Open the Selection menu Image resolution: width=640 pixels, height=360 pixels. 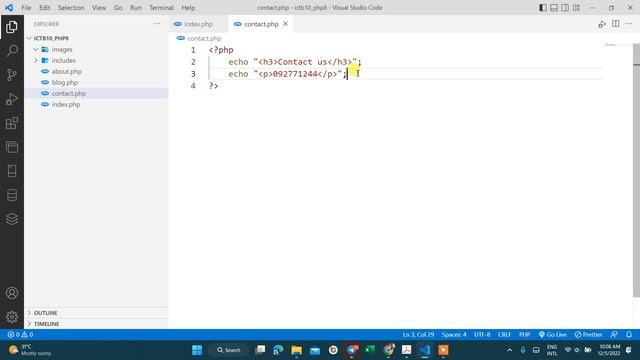[71, 7]
